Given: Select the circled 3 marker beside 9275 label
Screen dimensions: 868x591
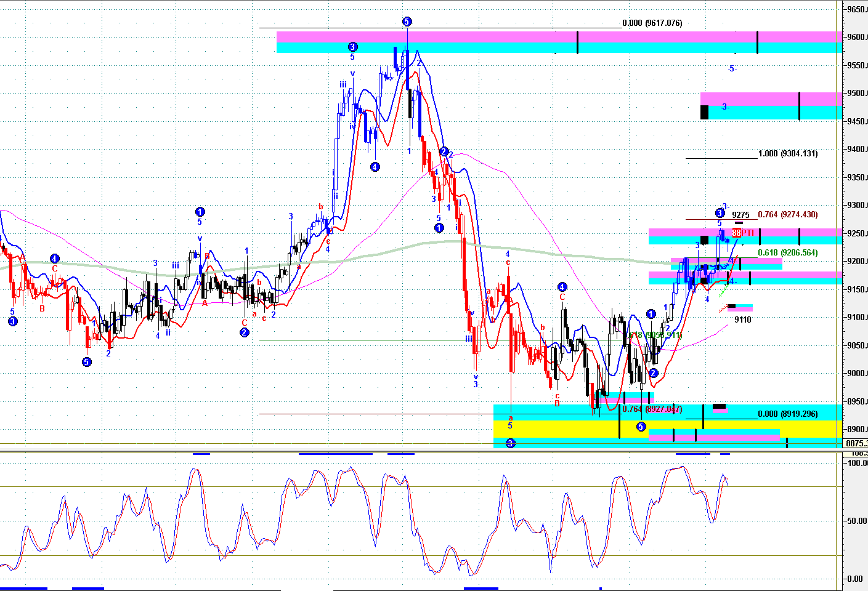Looking at the screenshot, I should [720, 213].
